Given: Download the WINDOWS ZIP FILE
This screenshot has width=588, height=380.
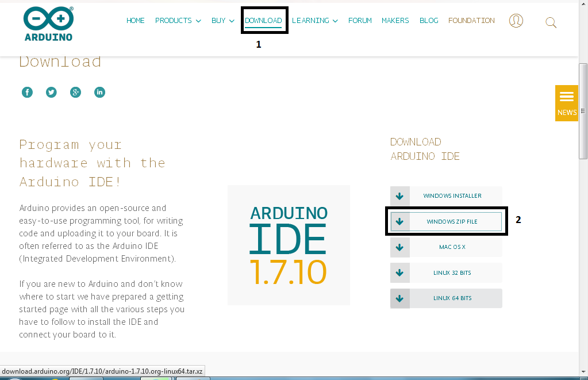Looking at the screenshot, I should coord(446,221).
